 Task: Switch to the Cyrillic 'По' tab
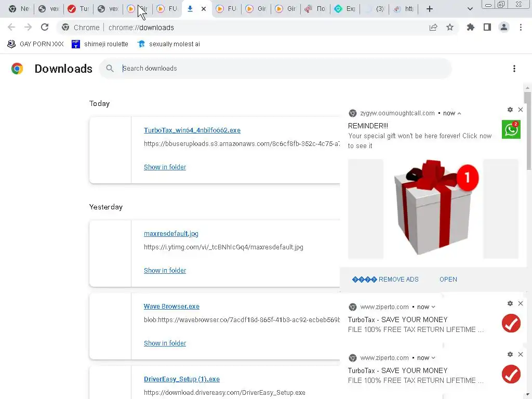click(315, 9)
